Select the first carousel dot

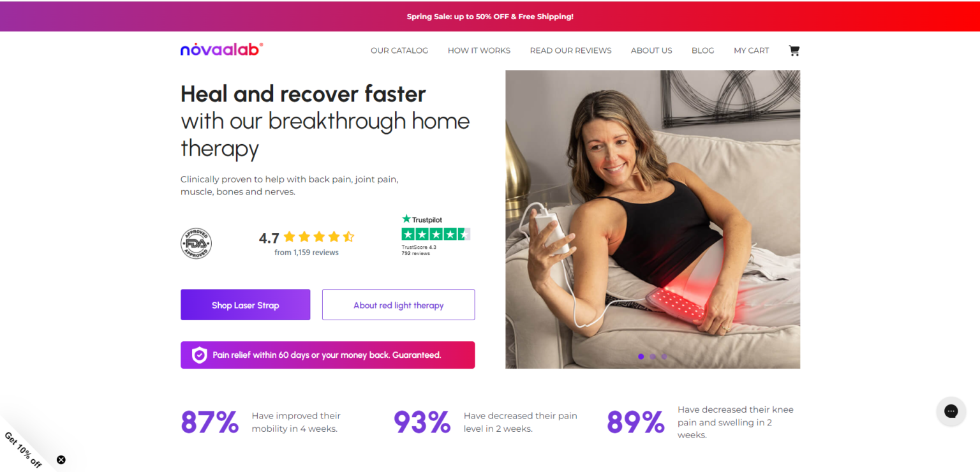pos(641,357)
